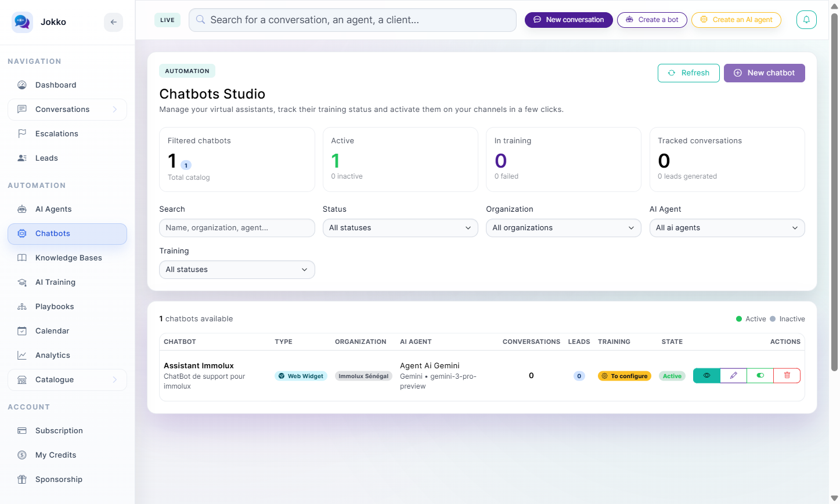Image resolution: width=840 pixels, height=504 pixels.
Task: Click the page vertical scrollbar
Action: 834,191
